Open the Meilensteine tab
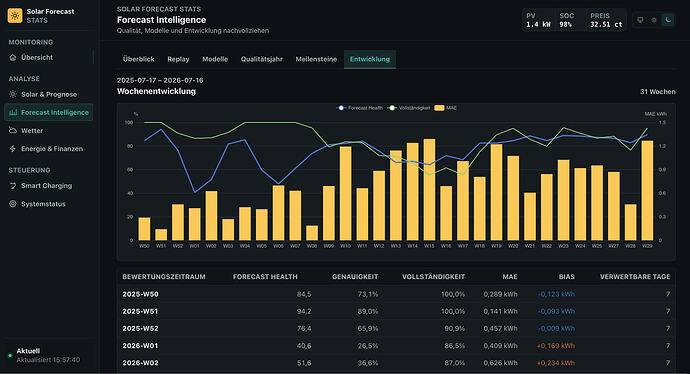This screenshot has width=690, height=374. 316,59
